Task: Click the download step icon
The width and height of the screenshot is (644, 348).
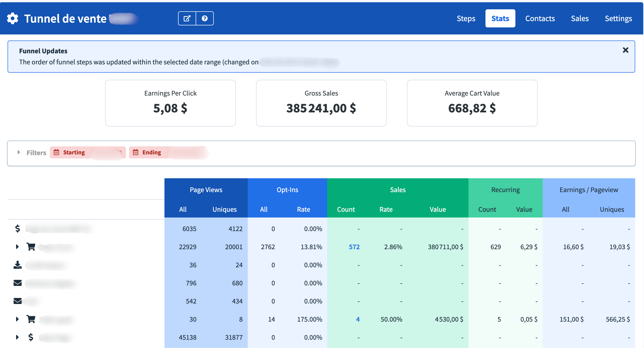Action: 18,265
